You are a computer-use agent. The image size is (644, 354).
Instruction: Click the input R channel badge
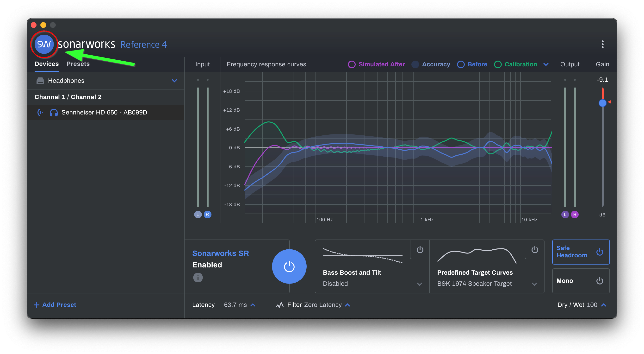point(207,215)
